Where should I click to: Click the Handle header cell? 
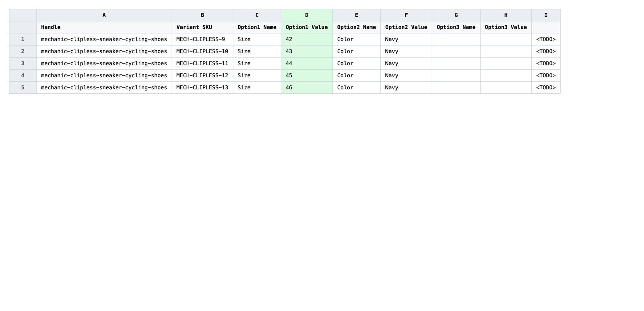(x=104, y=27)
